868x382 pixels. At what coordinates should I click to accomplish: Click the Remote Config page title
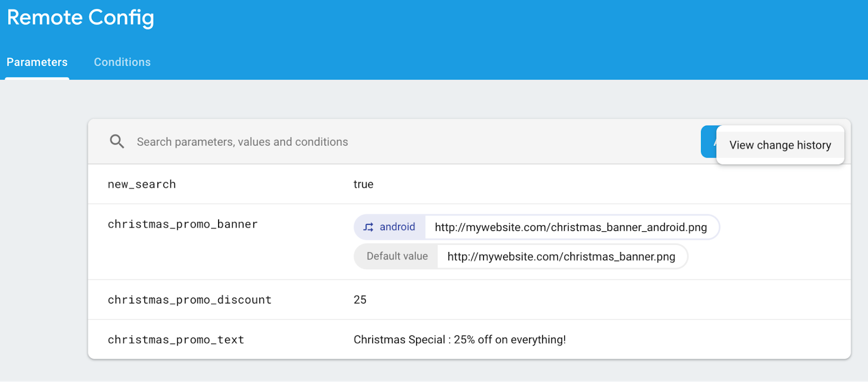tap(80, 18)
